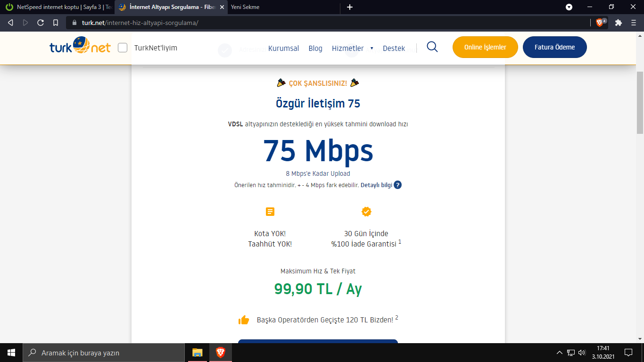The image size is (644, 362).
Task: Click the "Özgür İletişim 75" heading
Action: click(318, 104)
